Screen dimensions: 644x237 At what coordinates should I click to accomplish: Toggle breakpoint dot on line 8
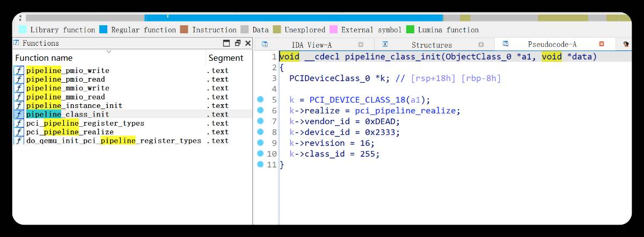(260, 132)
